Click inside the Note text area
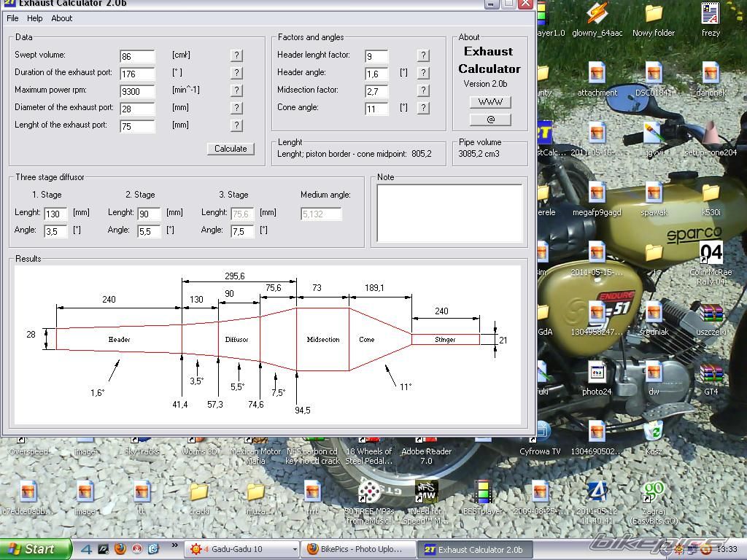Viewport: 747px width, 560px height. click(449, 213)
